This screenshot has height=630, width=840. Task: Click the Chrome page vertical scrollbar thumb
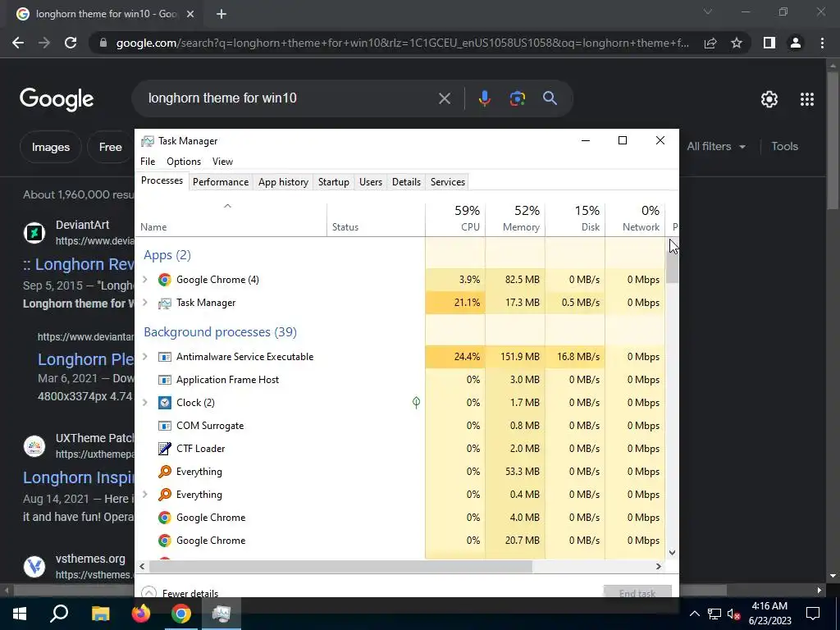pos(833,140)
